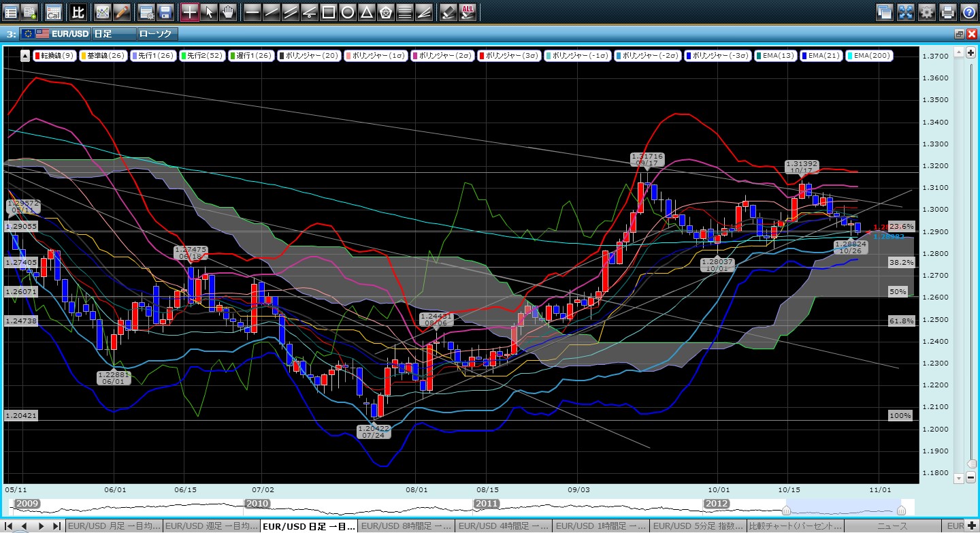
Task: Open the Cal calendar icon
Action: pyautogui.click(x=53, y=12)
